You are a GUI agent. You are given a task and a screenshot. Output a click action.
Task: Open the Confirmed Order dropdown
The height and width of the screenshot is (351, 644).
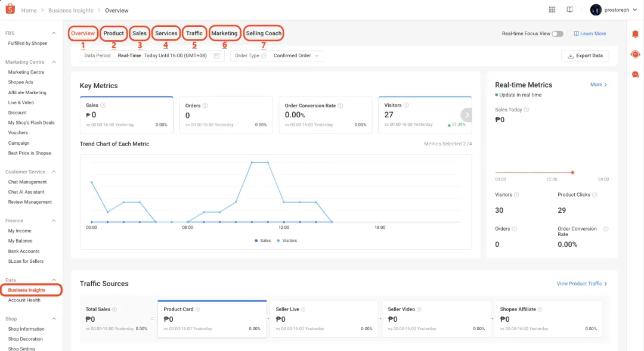pos(296,56)
